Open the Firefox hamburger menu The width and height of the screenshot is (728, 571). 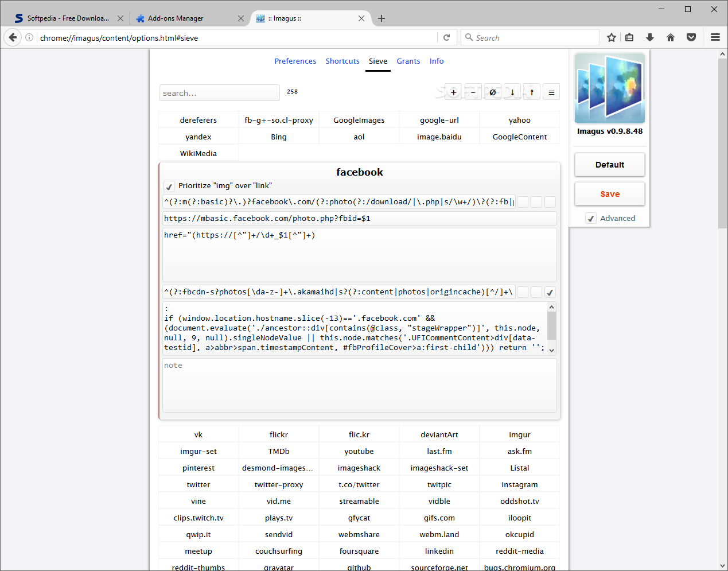715,37
